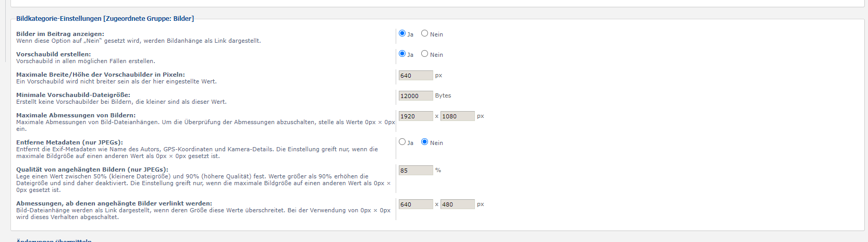Focus the JPEG quality percent field
Image resolution: width=868 pixels, height=242 pixels.
[x=415, y=171]
